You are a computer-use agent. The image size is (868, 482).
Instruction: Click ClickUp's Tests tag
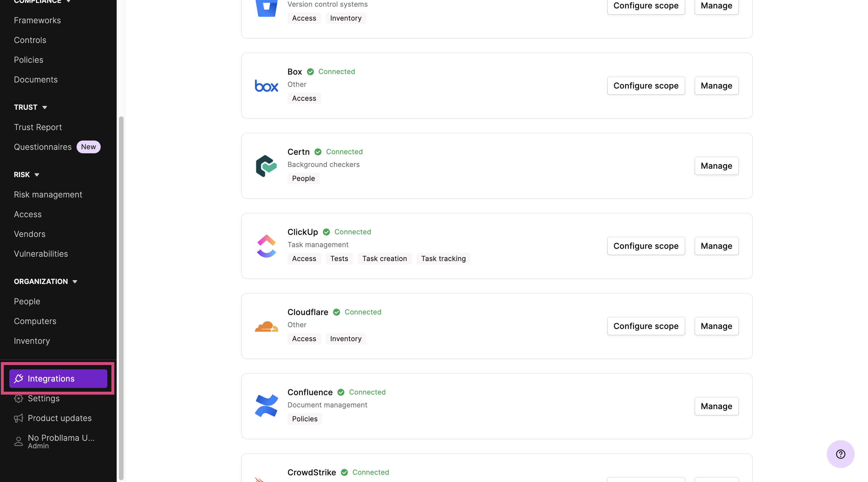click(x=339, y=259)
